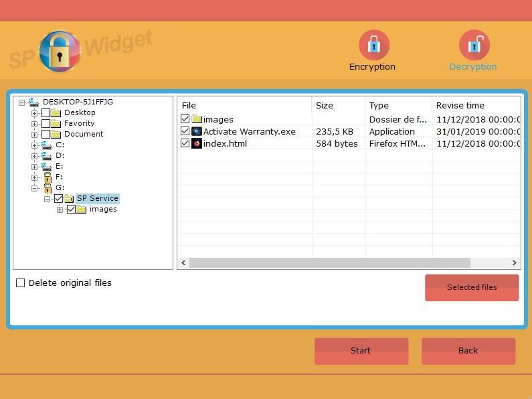The image size is (532, 399).
Task: Sort file list by Size column
Action: (338, 105)
